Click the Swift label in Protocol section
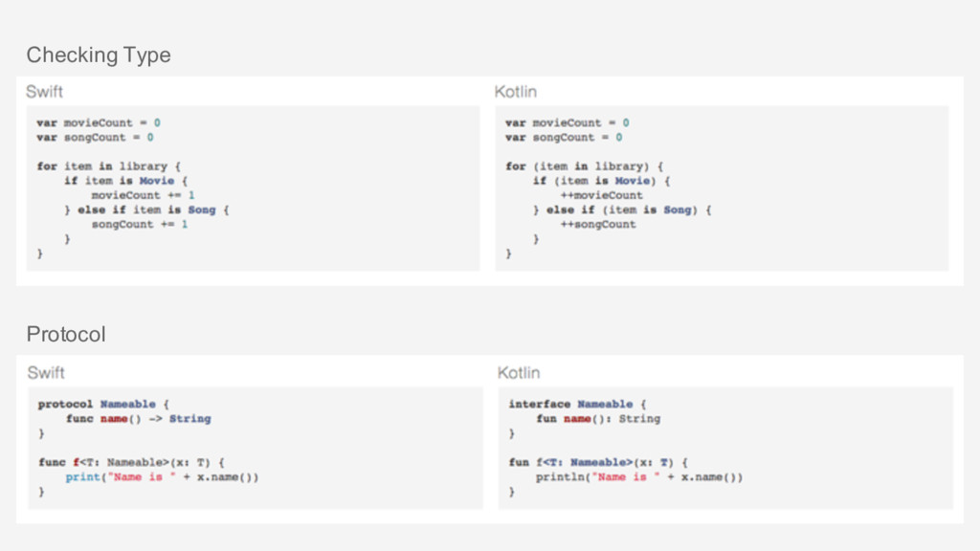The image size is (980, 551). click(x=46, y=373)
